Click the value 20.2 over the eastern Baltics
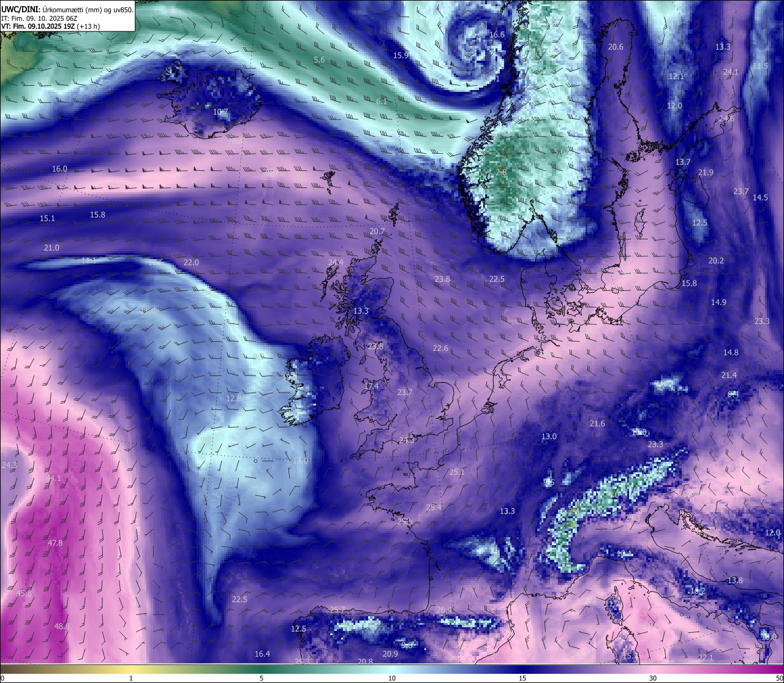This screenshot has width=784, height=683. tap(716, 261)
